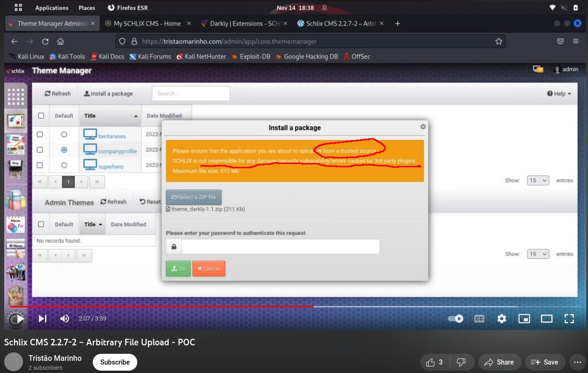Open the Pocket save icon
This screenshot has width=588, height=373.
click(x=560, y=41)
